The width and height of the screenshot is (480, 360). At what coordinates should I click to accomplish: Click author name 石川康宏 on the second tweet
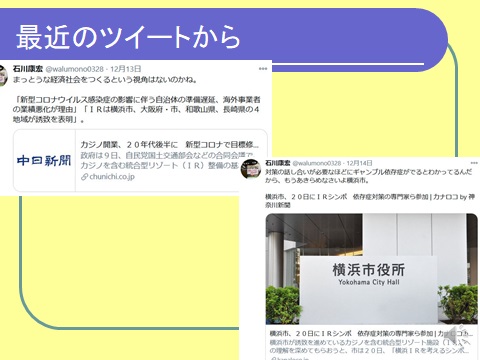278,163
